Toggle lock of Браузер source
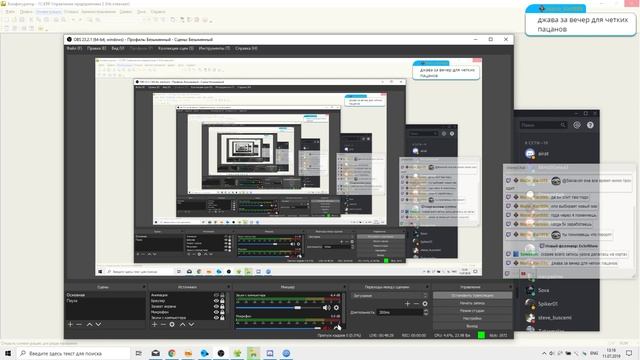640x360 pixels. click(x=222, y=301)
